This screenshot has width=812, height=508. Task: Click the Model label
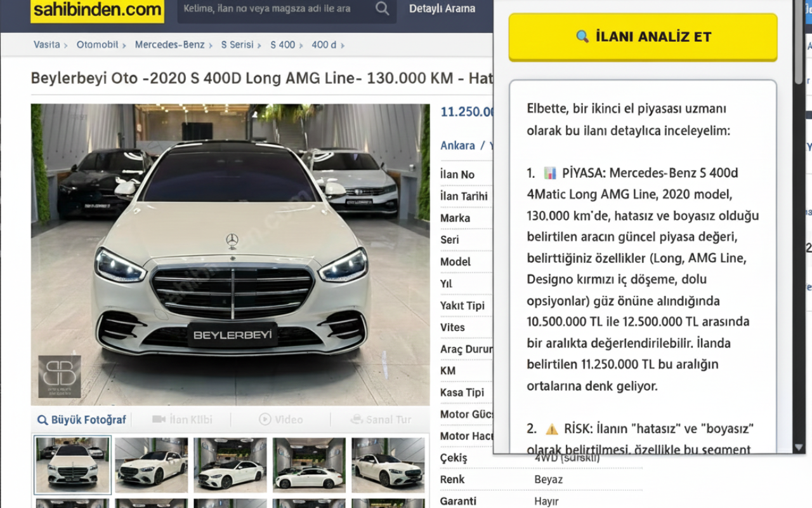coord(455,262)
